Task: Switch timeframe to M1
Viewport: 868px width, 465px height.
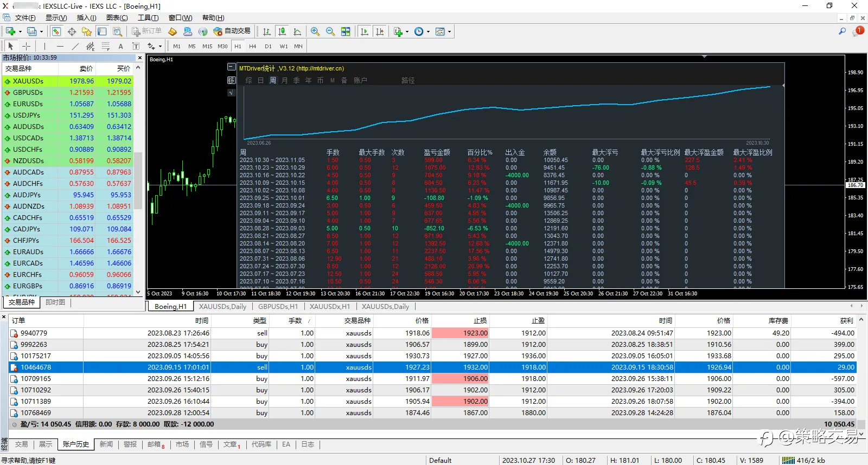Action: (177, 46)
